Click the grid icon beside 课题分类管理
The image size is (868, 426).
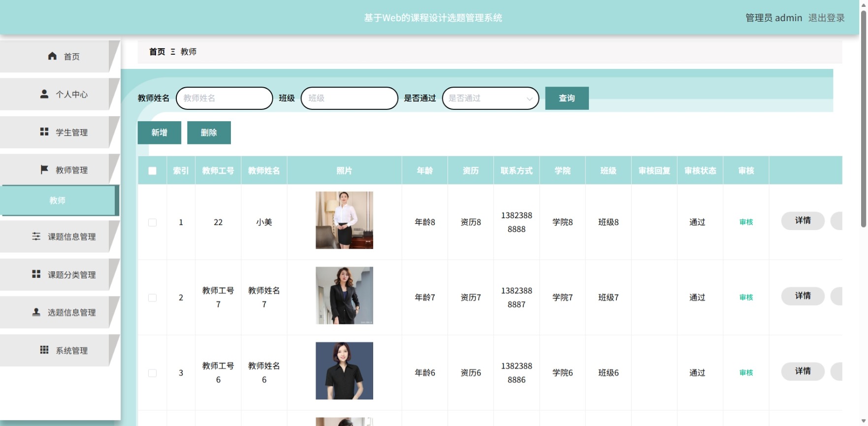(36, 274)
